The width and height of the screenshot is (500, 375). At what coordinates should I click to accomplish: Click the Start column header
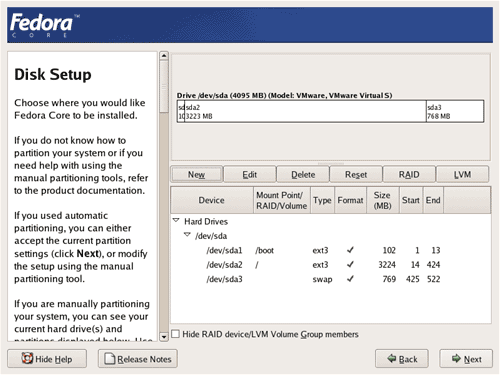[411, 200]
